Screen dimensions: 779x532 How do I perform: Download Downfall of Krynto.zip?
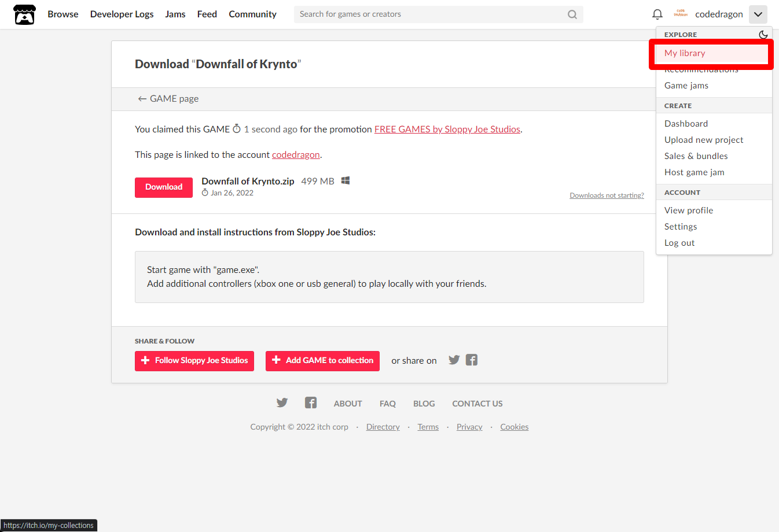tap(164, 187)
